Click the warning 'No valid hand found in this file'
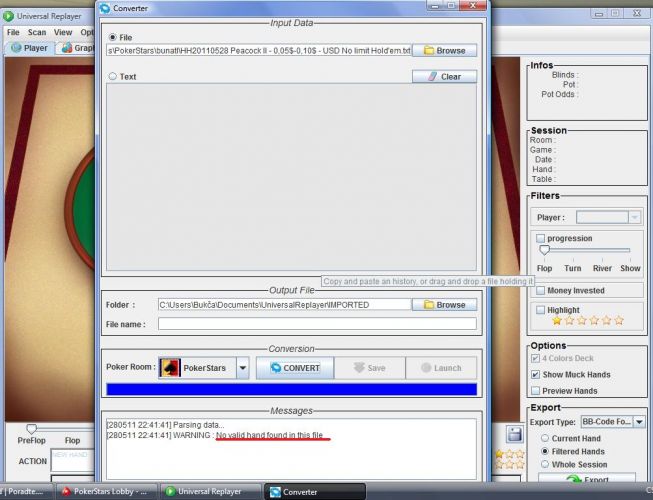The image size is (653, 500). point(269,435)
